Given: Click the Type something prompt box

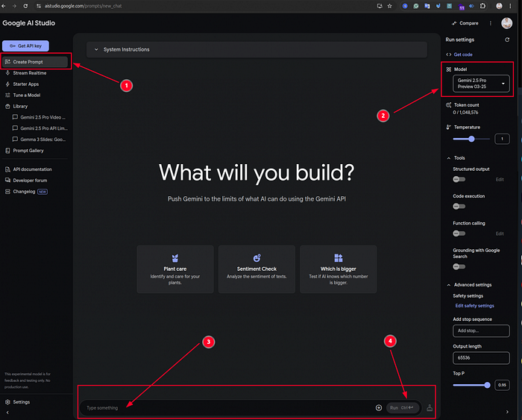Looking at the screenshot, I should click(228, 408).
